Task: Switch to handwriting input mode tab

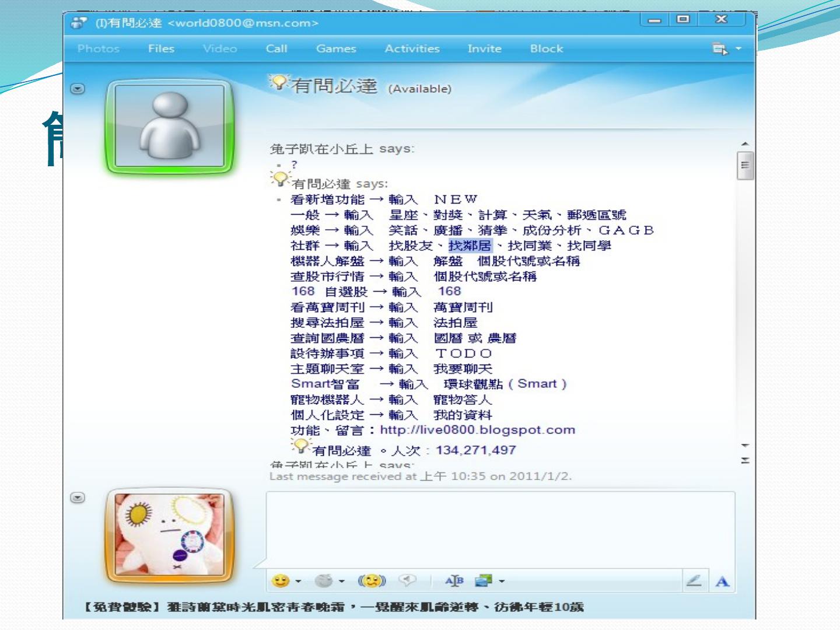Action: [x=694, y=580]
